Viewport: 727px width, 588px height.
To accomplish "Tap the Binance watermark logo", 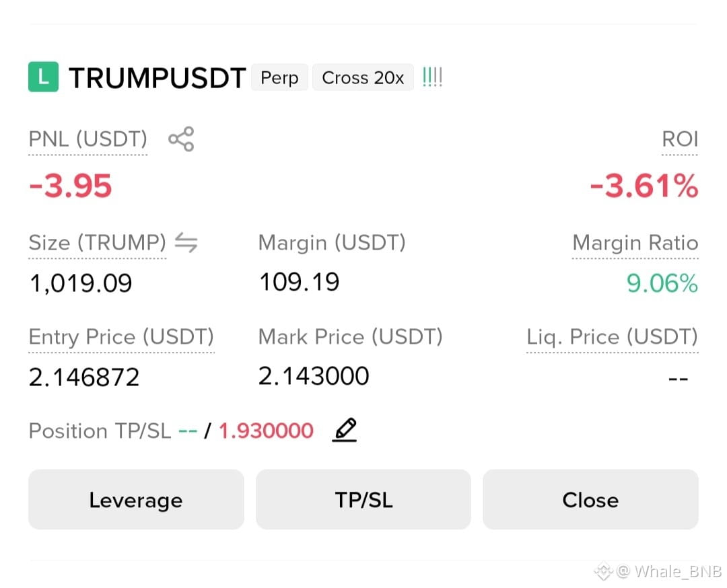I will click(604, 571).
